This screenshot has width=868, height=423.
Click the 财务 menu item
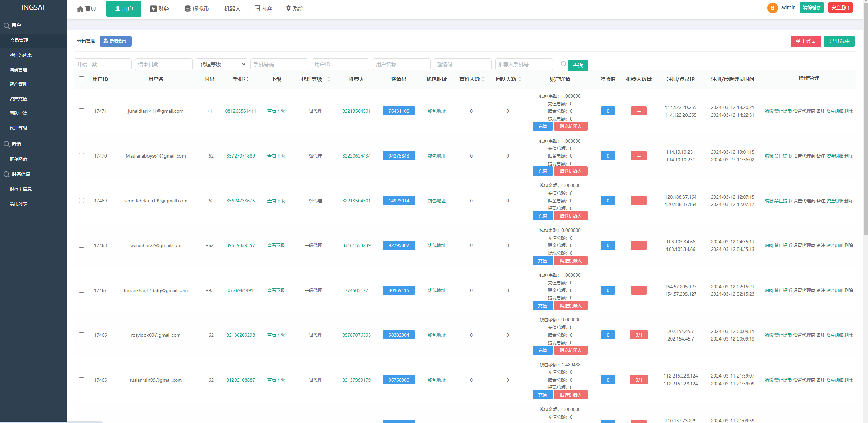click(x=160, y=8)
